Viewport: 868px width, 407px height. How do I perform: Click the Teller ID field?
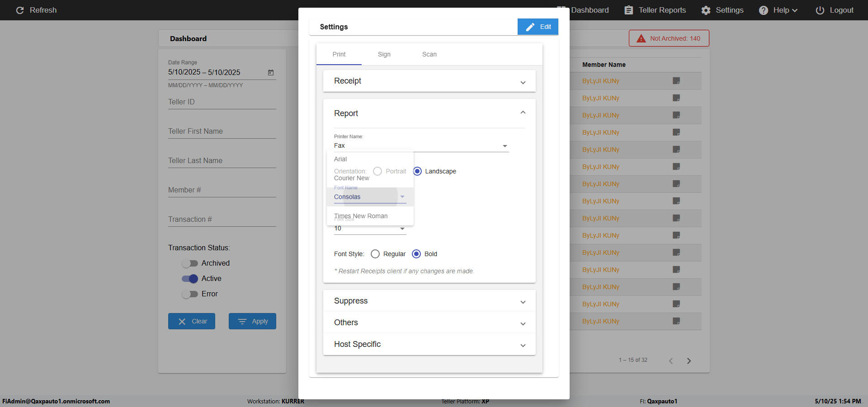[x=222, y=102]
